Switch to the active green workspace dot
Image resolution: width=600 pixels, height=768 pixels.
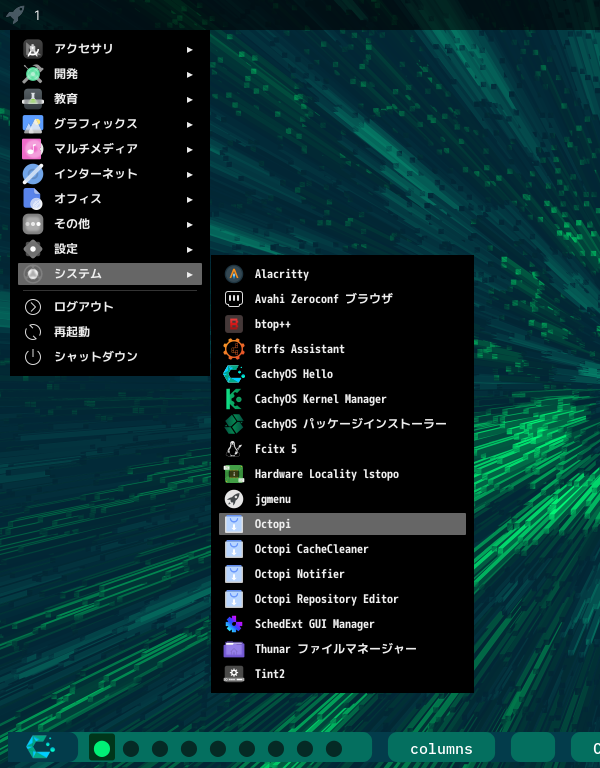point(101,748)
